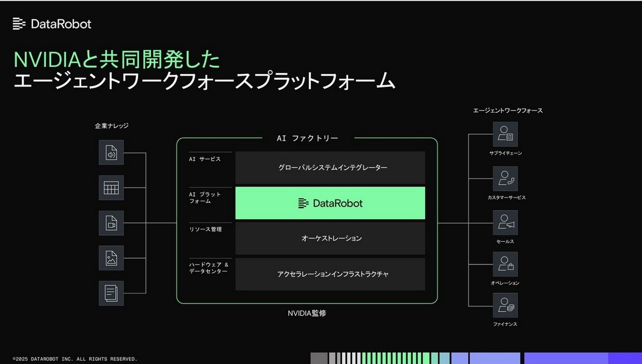
Task: Click the ファイナンス caption text
Action: 505,324
